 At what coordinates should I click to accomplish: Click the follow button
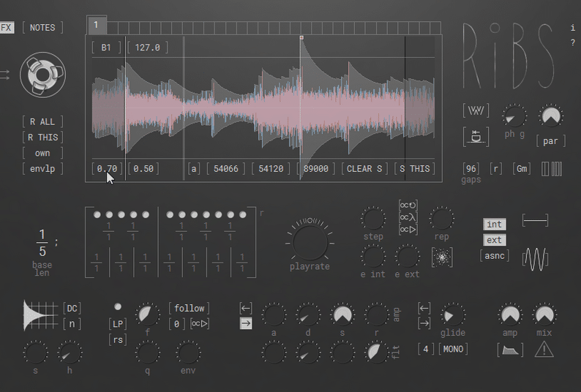point(189,309)
